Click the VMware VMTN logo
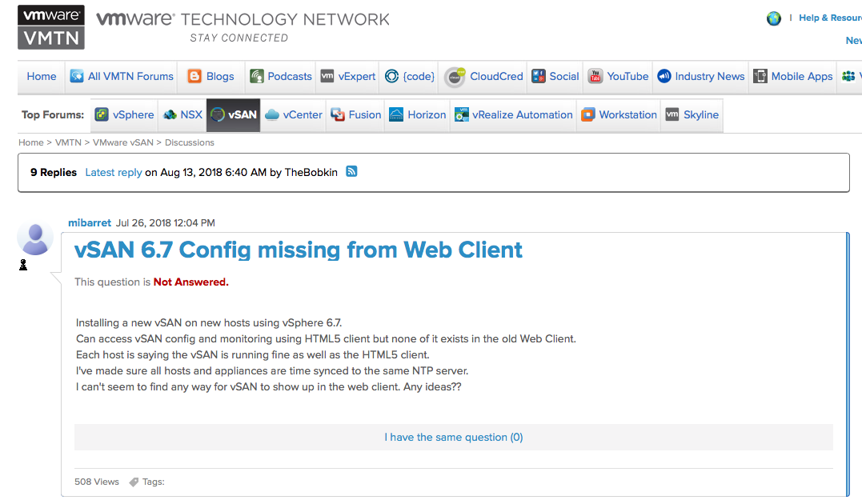862x504 pixels. tap(51, 27)
